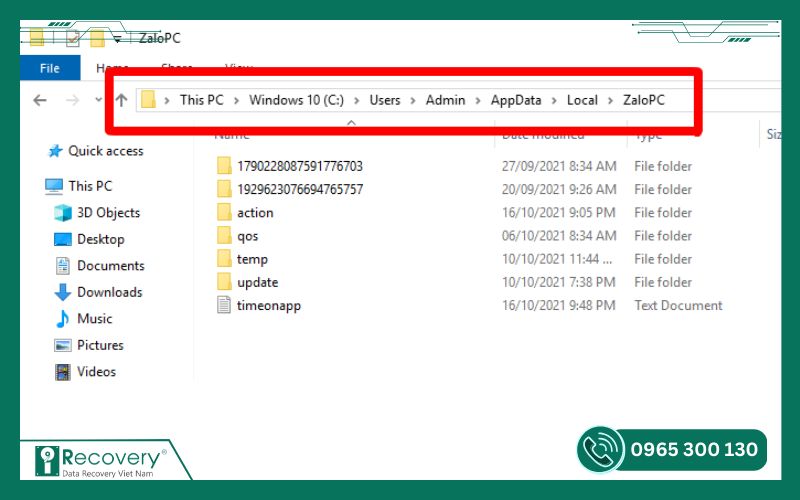Expand chevron after Users in address bar

(413, 101)
